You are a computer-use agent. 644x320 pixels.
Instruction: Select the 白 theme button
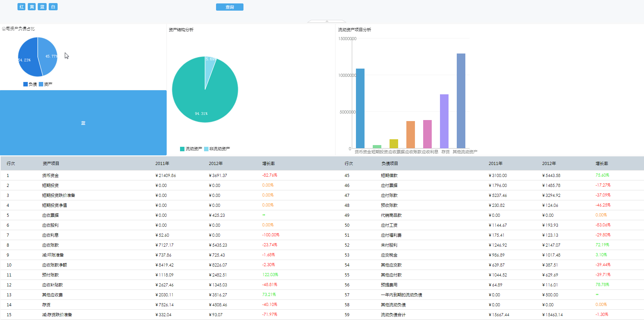pyautogui.click(x=53, y=7)
